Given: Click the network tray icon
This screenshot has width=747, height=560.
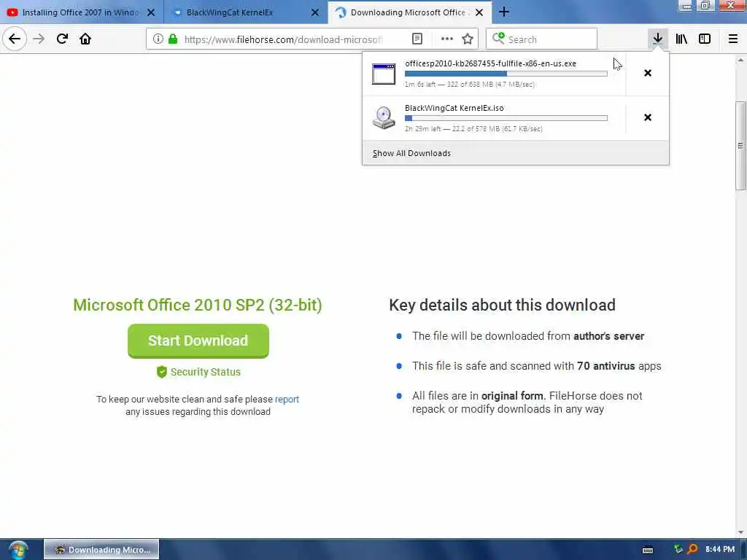Looking at the screenshot, I should [678, 549].
